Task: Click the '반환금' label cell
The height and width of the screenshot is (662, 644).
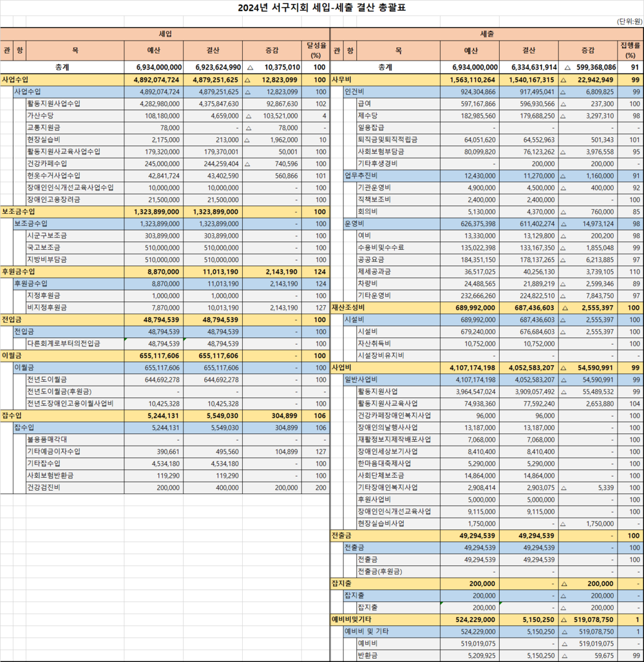Action: [398, 656]
